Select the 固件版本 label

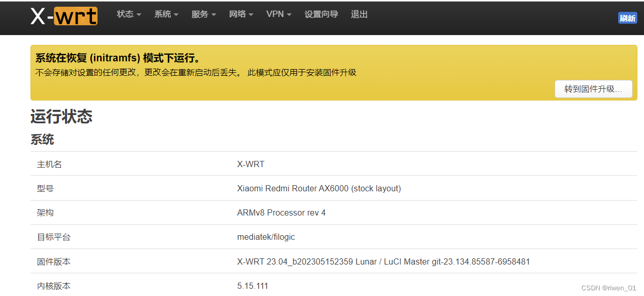click(54, 261)
